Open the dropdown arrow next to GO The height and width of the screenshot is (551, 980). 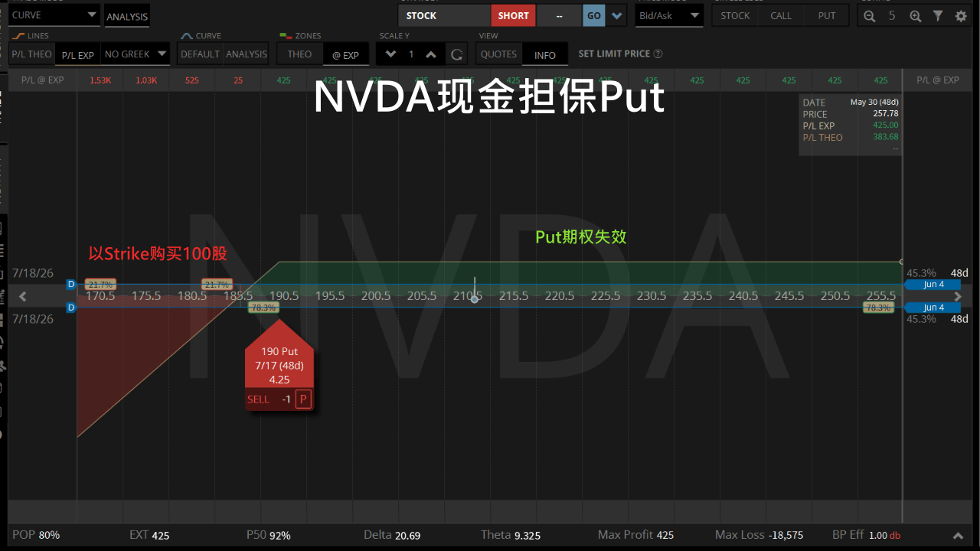(618, 15)
